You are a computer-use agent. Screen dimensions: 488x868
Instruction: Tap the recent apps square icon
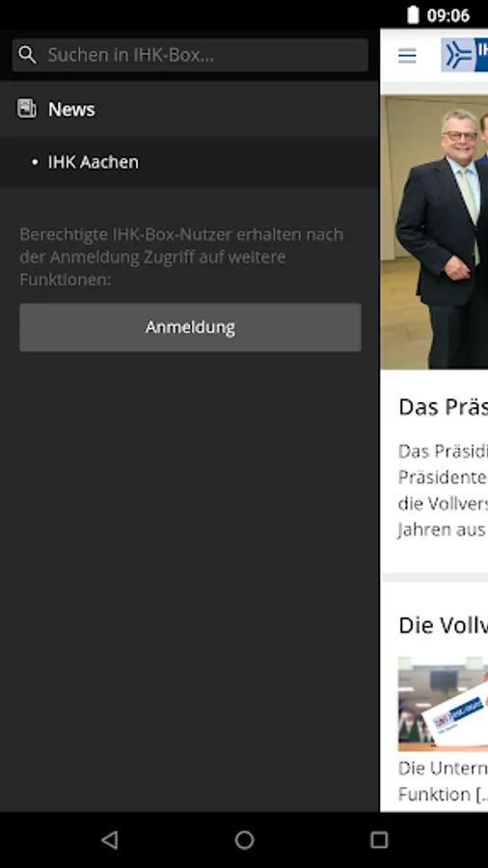coord(379,840)
